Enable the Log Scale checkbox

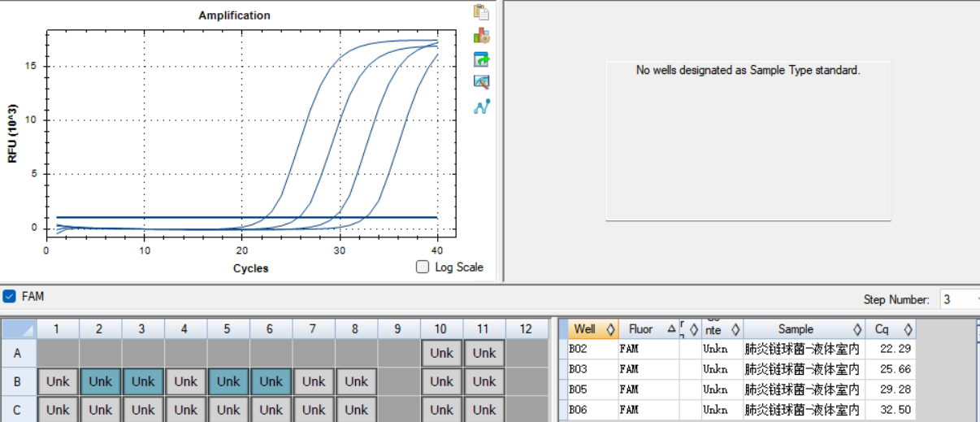coord(423,267)
